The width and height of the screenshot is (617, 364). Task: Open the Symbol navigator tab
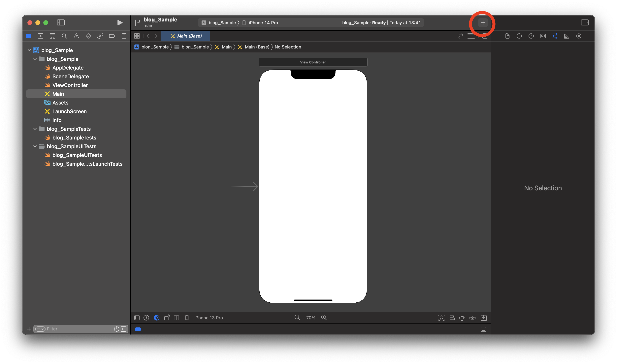click(52, 36)
